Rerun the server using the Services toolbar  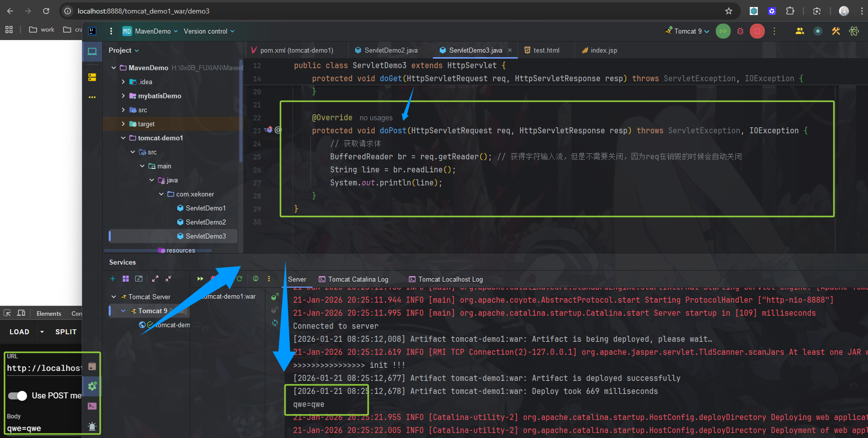pyautogui.click(x=200, y=279)
